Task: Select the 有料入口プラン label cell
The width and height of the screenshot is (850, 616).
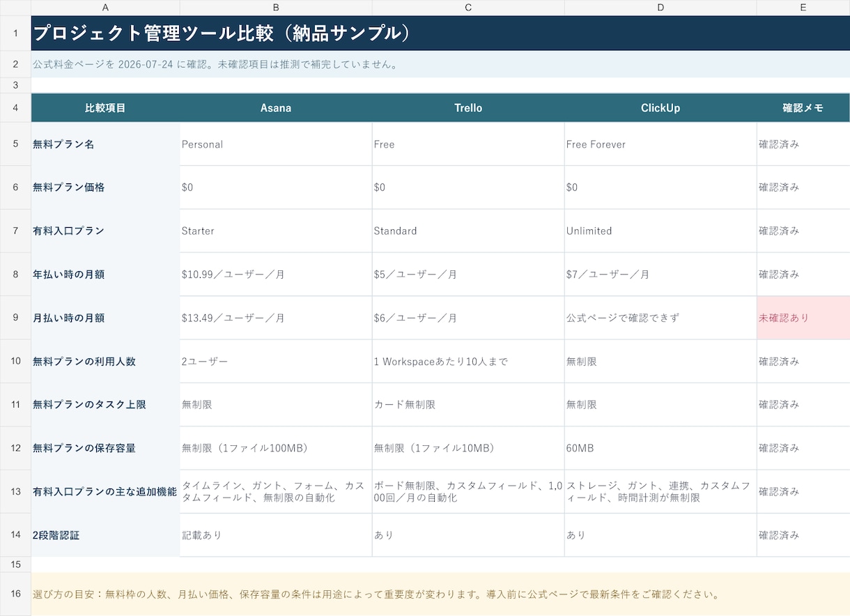Action: 105,231
